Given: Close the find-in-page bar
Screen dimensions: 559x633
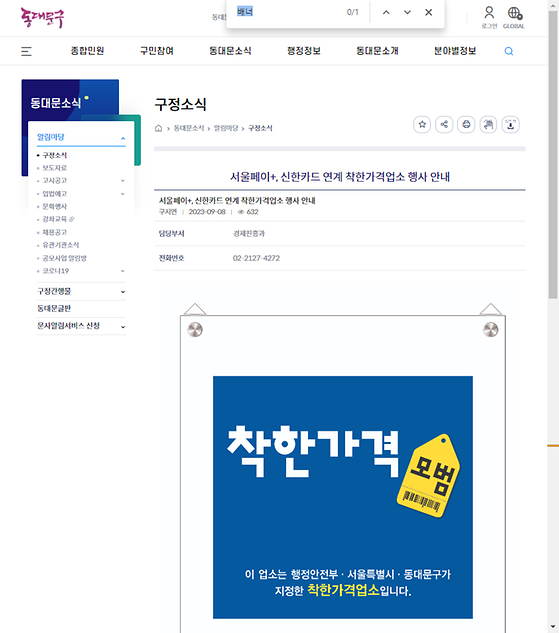Looking at the screenshot, I should pyautogui.click(x=429, y=12).
